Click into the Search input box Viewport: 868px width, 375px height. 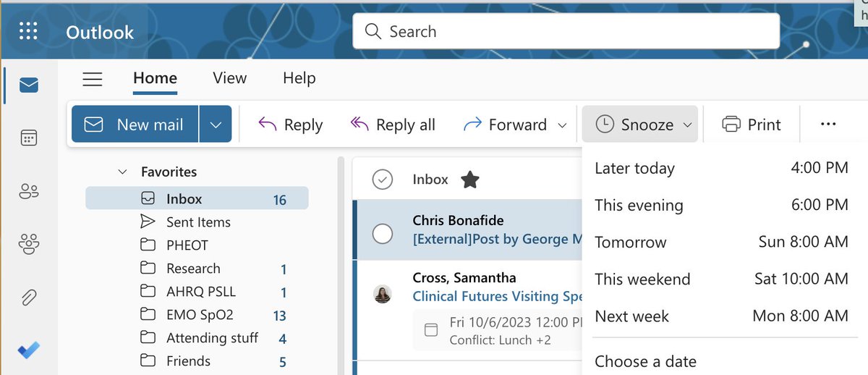click(x=566, y=32)
